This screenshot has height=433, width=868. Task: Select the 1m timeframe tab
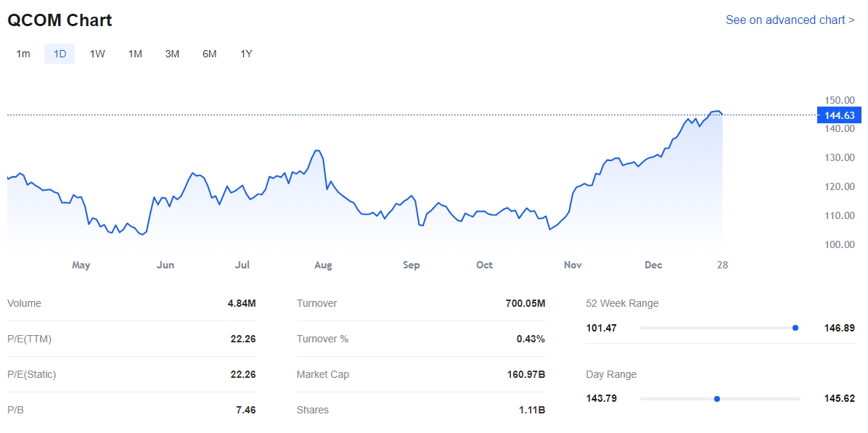click(23, 54)
